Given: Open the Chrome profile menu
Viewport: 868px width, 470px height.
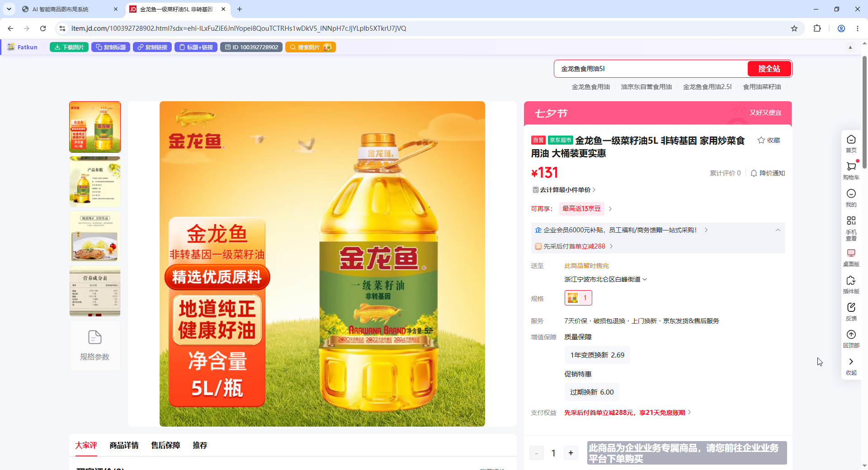Looking at the screenshot, I should coord(841,28).
